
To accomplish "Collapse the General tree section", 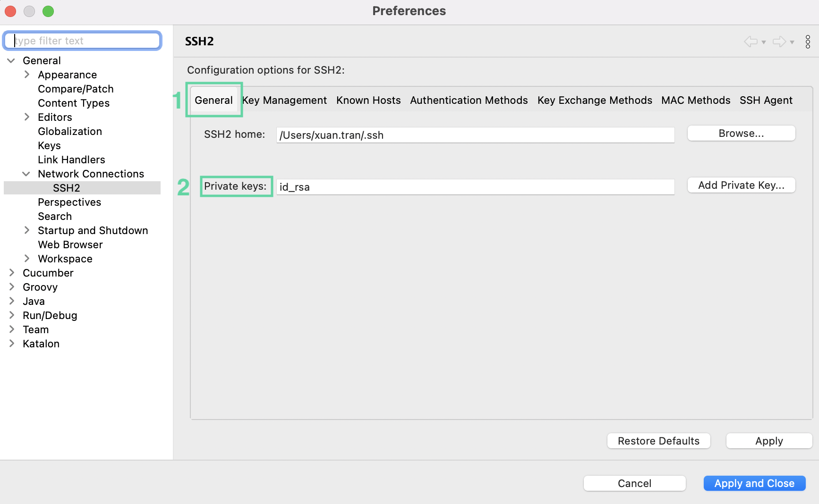I will (x=11, y=60).
